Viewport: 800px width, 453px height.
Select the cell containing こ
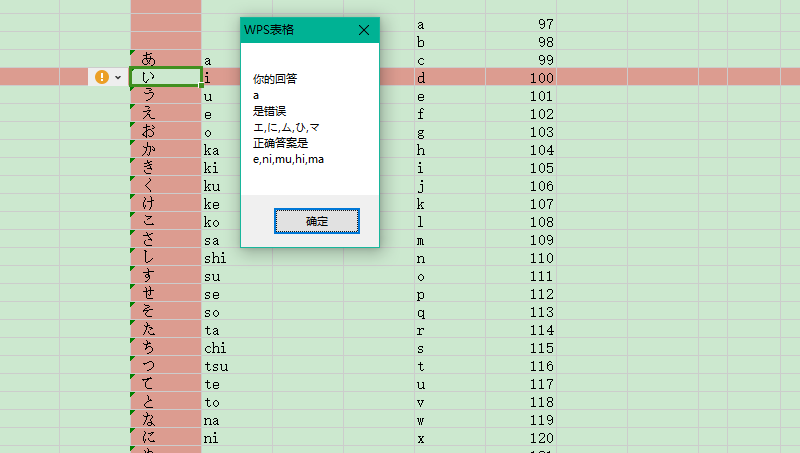[166, 221]
